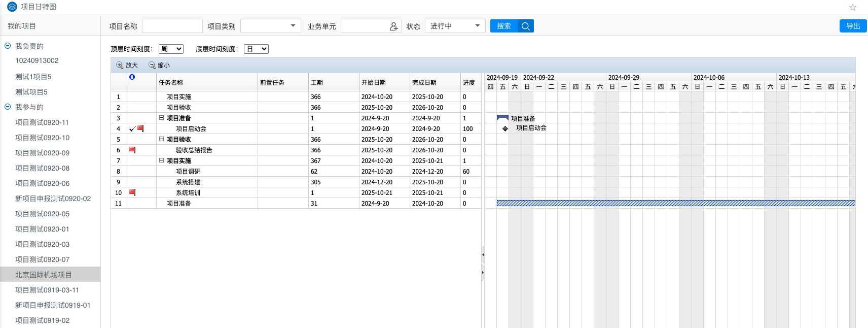Open the 底层时间刻度 dropdown

coord(256,49)
